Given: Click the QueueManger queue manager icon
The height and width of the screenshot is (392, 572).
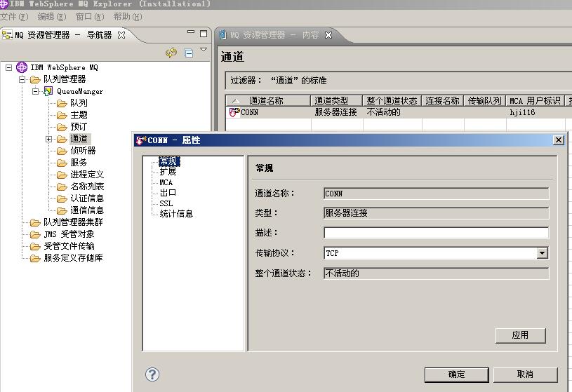Looking at the screenshot, I should point(48,91).
